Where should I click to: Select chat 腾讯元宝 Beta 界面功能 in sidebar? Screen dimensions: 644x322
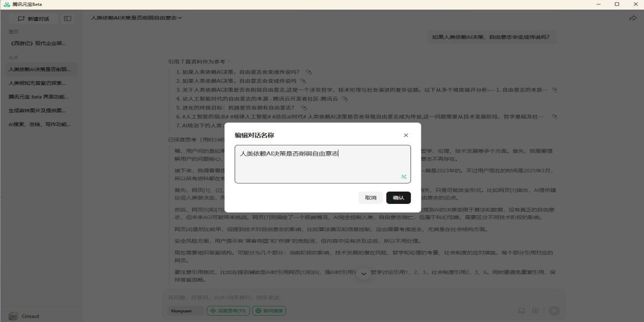(38, 97)
